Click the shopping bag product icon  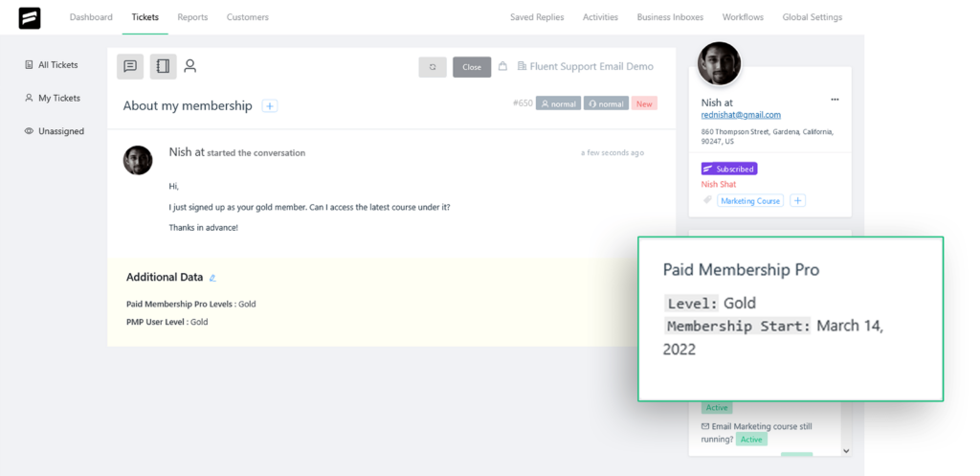click(x=502, y=66)
